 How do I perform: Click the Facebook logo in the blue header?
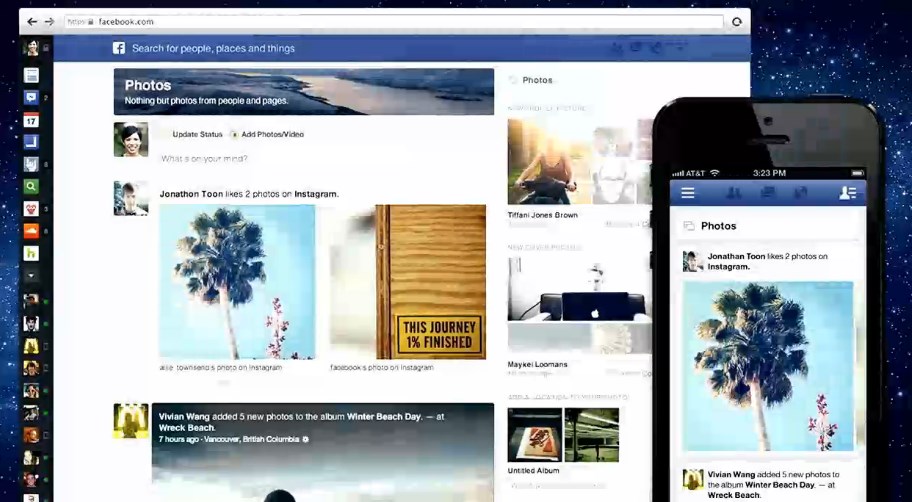point(119,48)
